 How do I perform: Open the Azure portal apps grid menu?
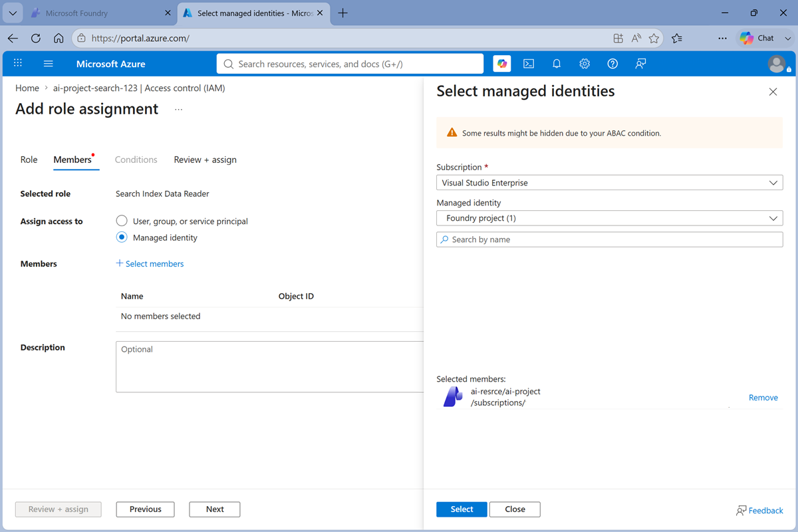pos(18,63)
